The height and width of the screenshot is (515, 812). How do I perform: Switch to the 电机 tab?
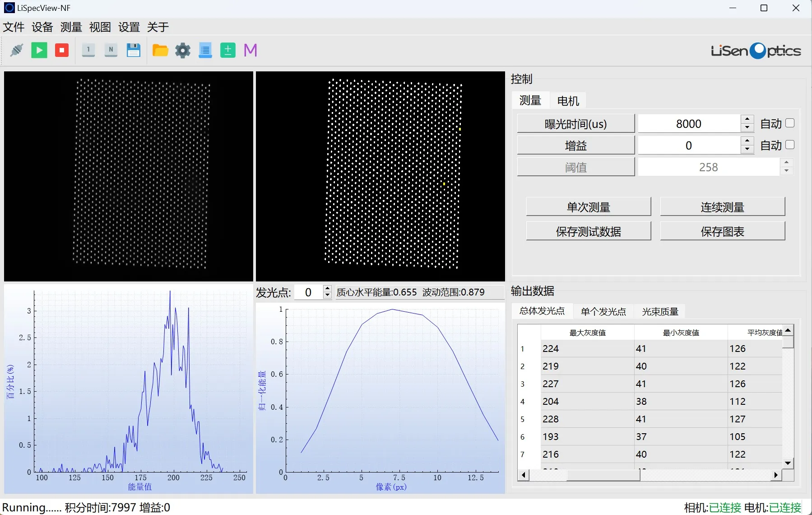[568, 101]
